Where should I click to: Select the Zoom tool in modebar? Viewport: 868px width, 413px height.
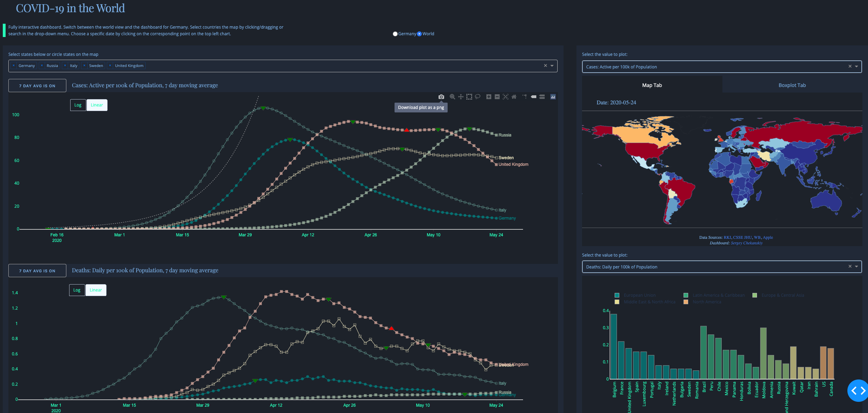tap(453, 97)
